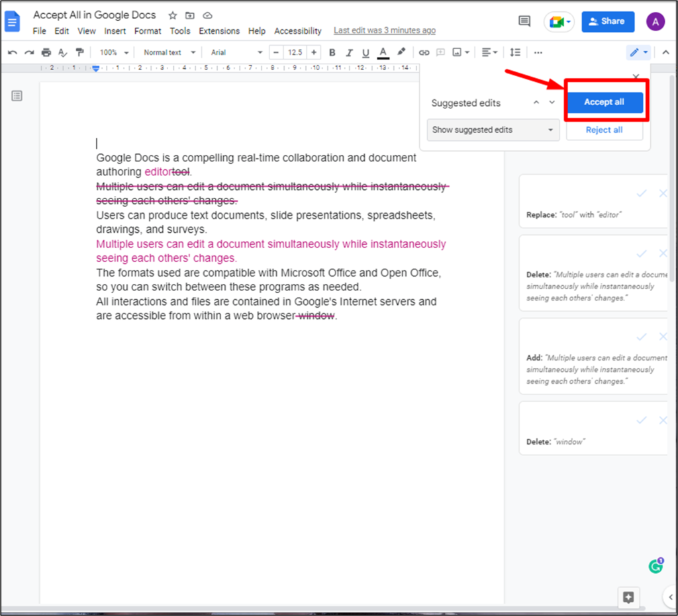Open the Normal text style dropdown

click(169, 53)
